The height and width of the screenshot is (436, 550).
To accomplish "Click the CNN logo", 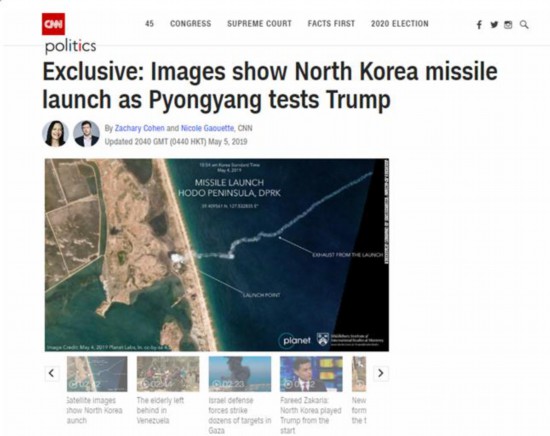I will click(53, 24).
